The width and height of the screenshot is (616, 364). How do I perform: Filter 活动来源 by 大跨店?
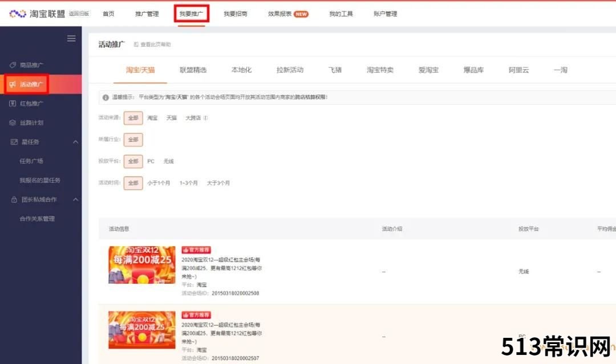tap(193, 118)
